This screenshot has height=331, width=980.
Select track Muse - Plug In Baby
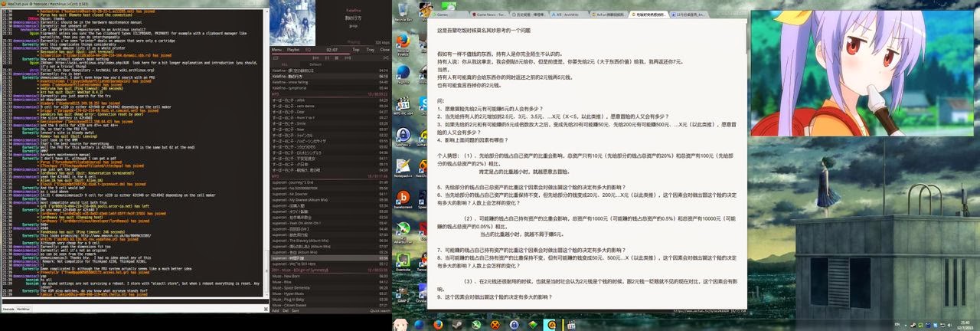point(331,300)
